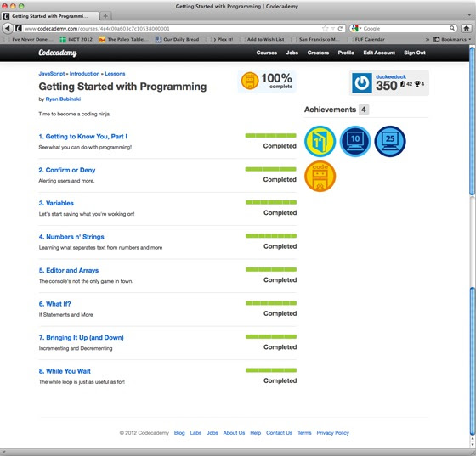
Task: Open The Paleo Table bookmark
Action: coord(123,39)
